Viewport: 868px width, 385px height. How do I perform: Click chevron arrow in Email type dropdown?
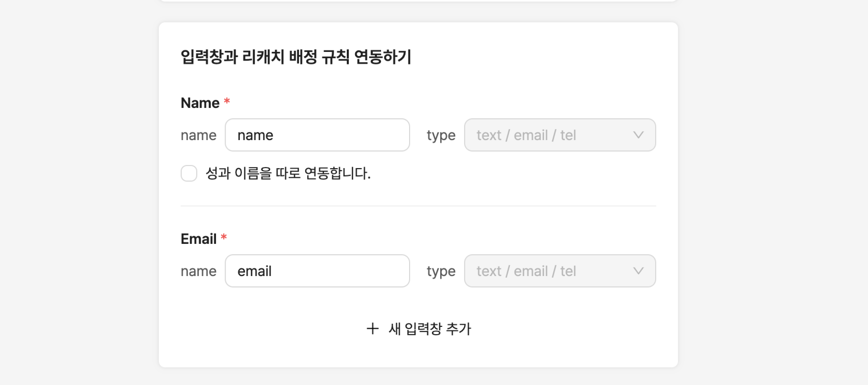(x=638, y=271)
